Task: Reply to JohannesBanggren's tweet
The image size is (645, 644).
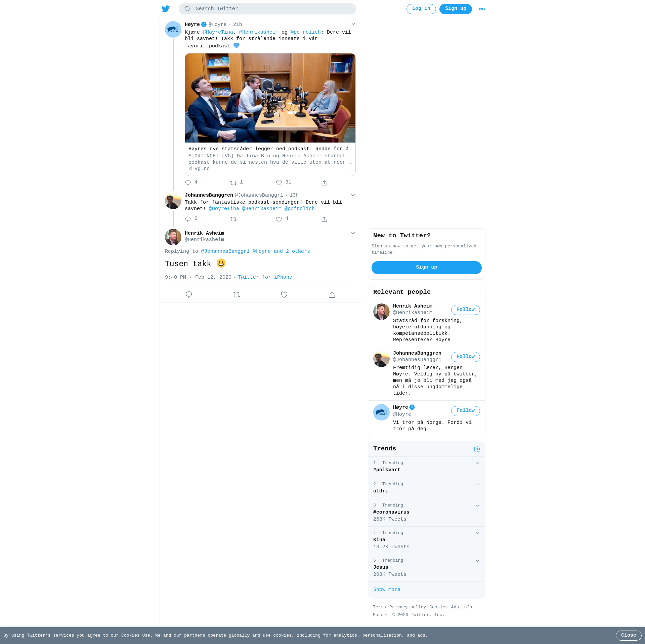Action: 188,219
